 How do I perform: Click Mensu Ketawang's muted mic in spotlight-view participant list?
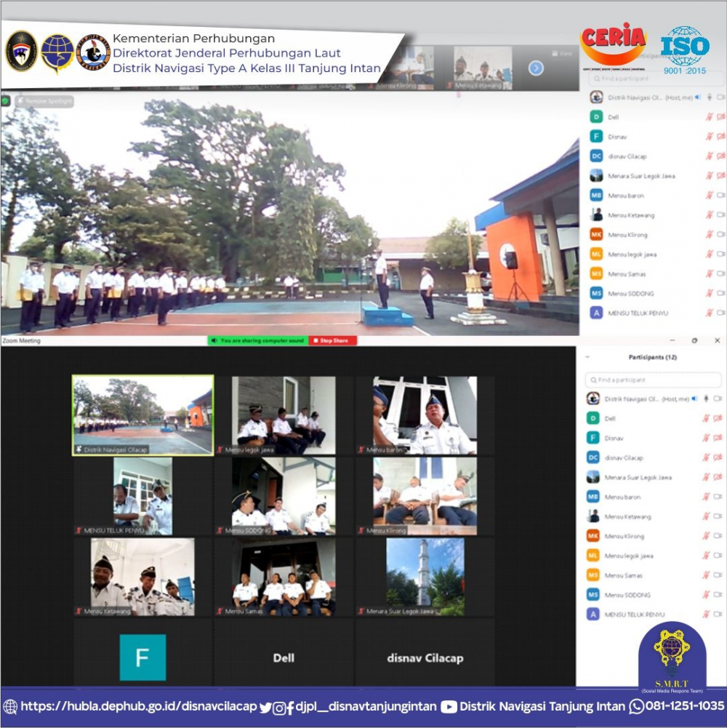pyautogui.click(x=710, y=215)
